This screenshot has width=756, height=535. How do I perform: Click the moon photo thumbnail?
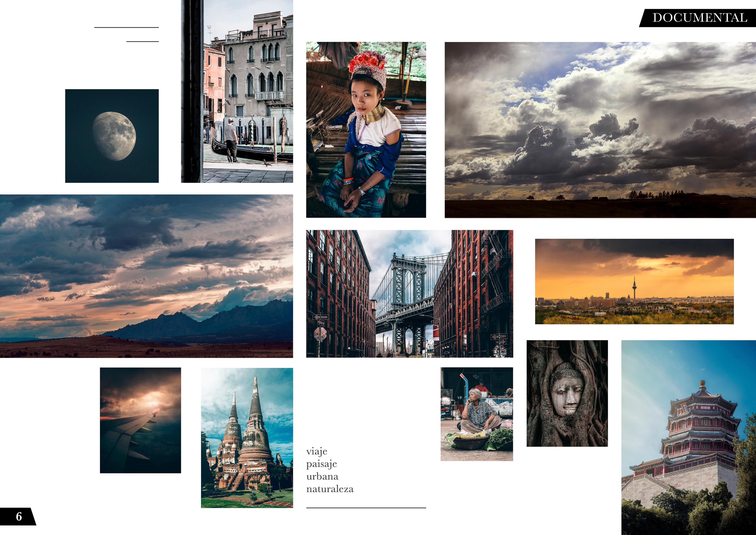coord(112,136)
